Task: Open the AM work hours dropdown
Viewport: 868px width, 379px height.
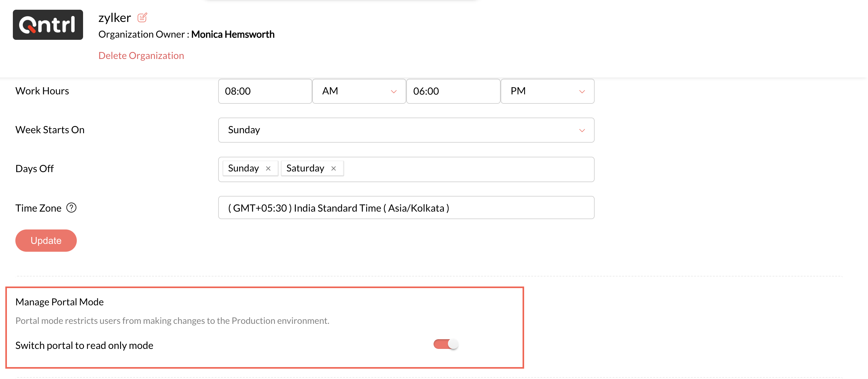Action: pos(359,91)
